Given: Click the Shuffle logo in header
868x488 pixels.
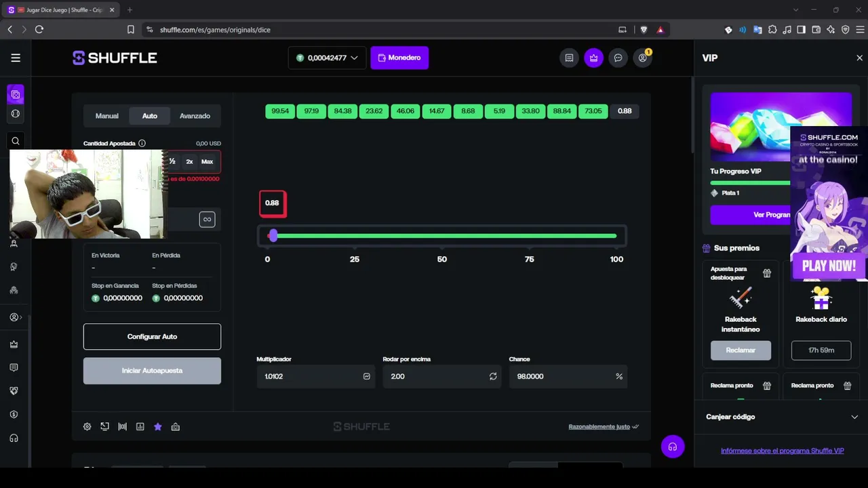Looking at the screenshot, I should [x=115, y=58].
